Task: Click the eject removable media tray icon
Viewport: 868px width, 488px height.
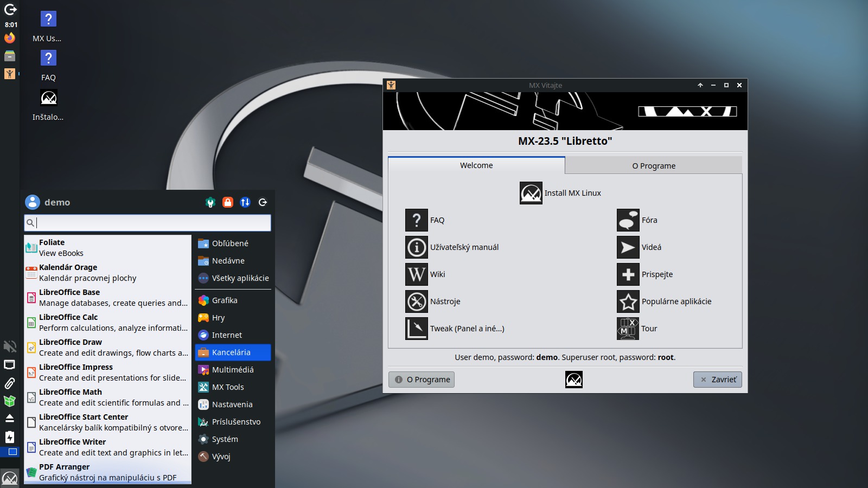Action: 10,418
